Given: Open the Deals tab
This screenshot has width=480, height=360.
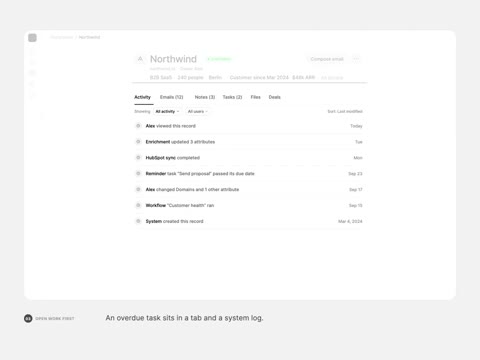Looking at the screenshot, I should click(x=275, y=97).
